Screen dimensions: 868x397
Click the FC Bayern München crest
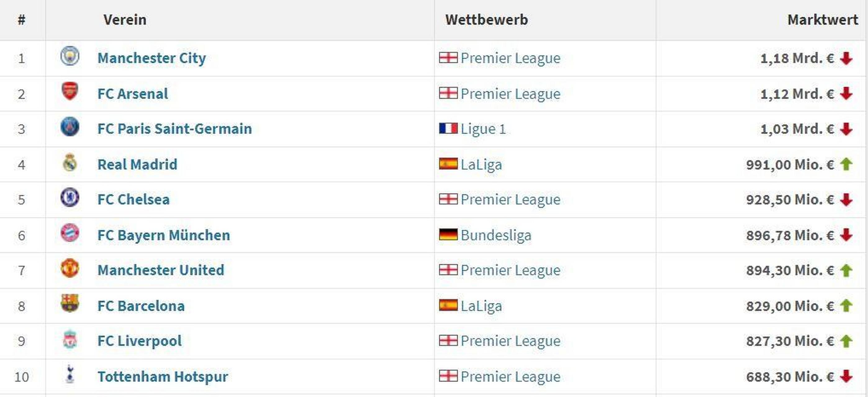pos(70,233)
